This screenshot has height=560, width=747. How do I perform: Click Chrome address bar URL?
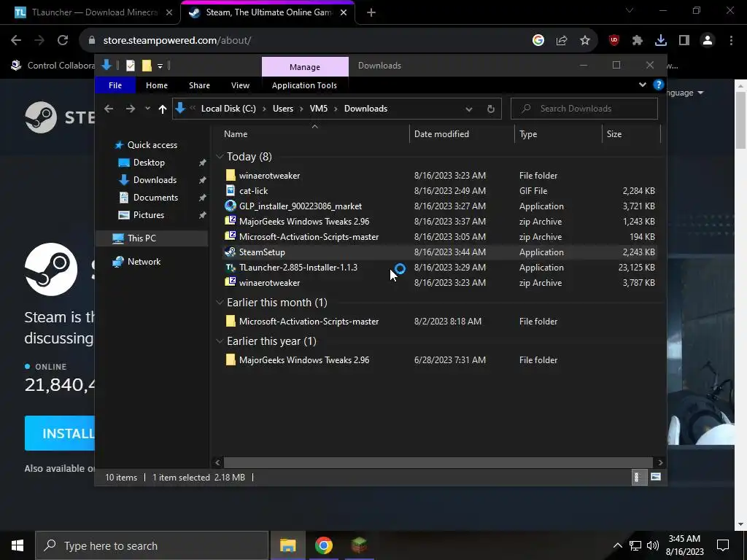pyautogui.click(x=177, y=41)
